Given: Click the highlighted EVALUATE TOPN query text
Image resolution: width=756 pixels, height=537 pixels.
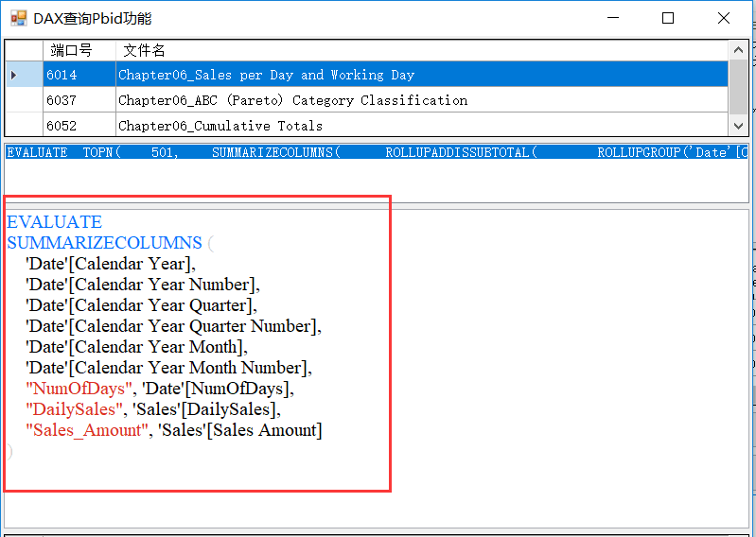Looking at the screenshot, I should pyautogui.click(x=377, y=152).
